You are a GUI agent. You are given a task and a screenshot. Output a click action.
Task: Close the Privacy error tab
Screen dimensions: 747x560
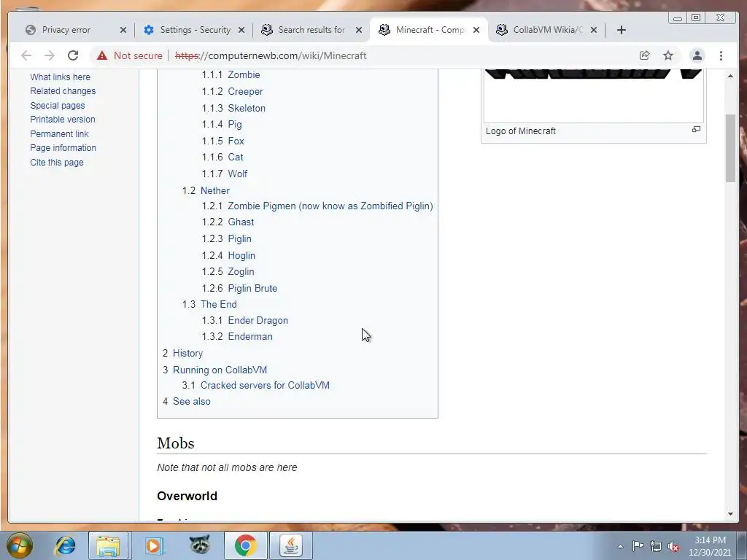coord(123,30)
